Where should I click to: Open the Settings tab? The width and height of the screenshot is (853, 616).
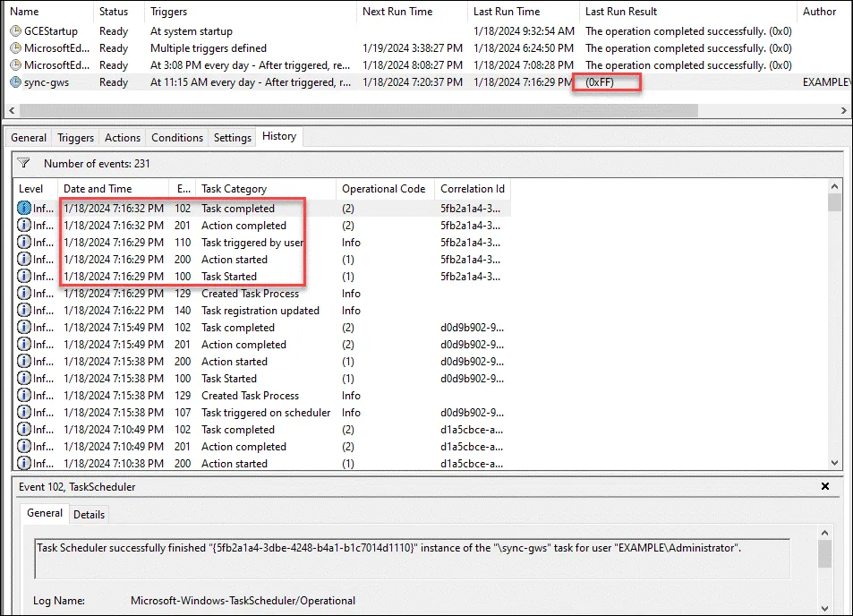pyautogui.click(x=233, y=138)
